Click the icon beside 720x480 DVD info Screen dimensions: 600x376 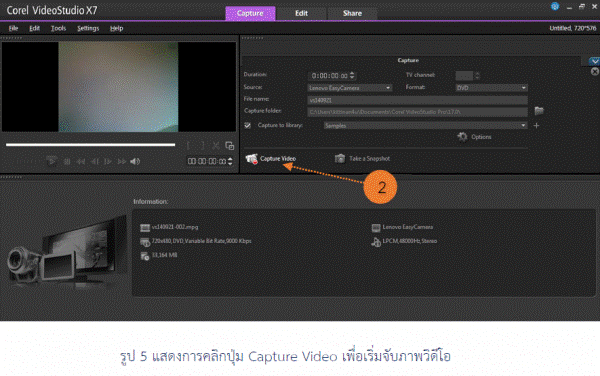tap(145, 242)
